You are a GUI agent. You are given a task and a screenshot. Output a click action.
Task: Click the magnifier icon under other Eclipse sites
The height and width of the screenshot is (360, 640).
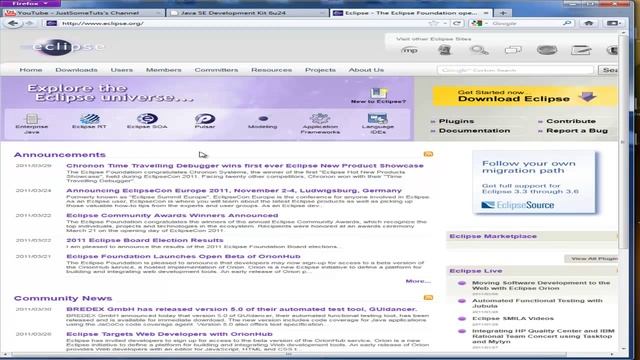(x=479, y=50)
